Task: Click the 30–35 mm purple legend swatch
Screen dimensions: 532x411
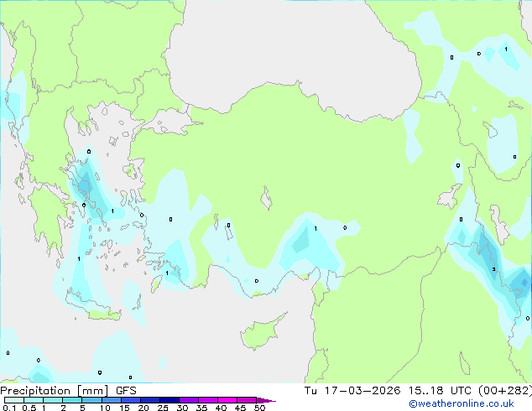Action: point(189,400)
